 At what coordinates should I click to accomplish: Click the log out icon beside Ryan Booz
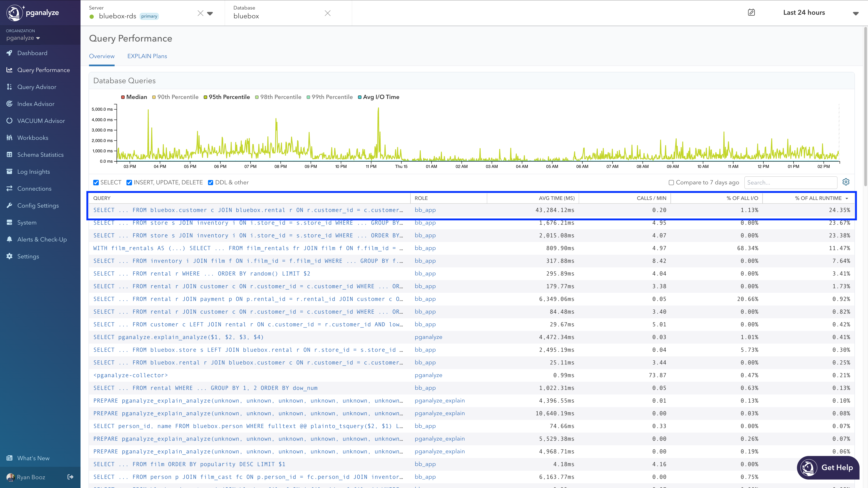pos(70,477)
